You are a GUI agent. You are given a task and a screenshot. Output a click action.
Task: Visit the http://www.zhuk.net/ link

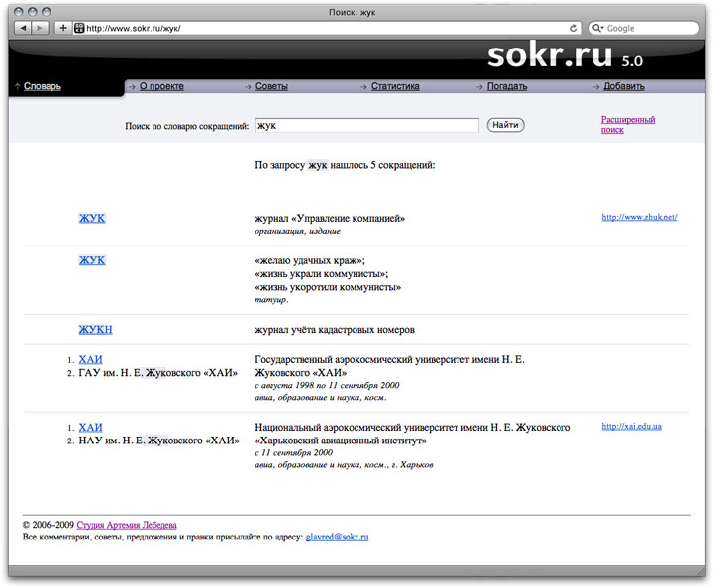(x=639, y=217)
